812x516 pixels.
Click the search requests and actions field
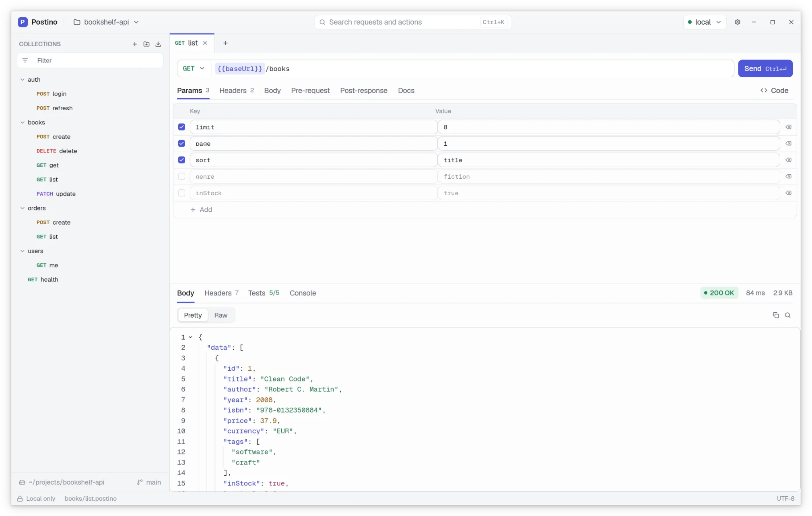(413, 22)
